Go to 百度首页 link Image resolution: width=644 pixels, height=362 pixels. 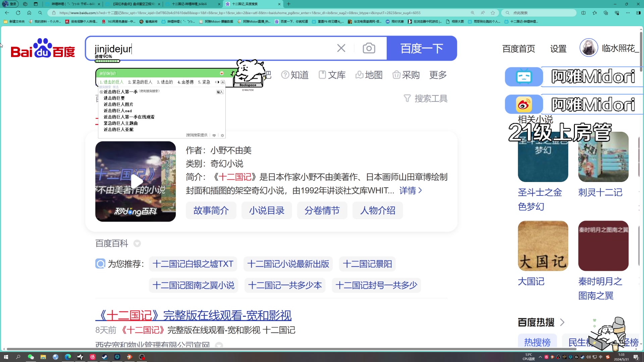tap(519, 49)
